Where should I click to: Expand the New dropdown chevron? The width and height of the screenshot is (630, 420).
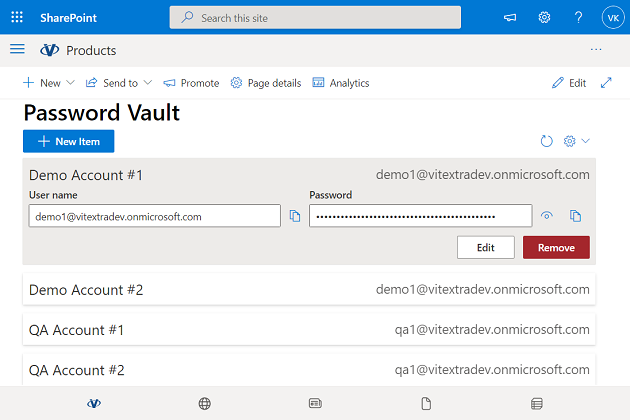coord(70,82)
